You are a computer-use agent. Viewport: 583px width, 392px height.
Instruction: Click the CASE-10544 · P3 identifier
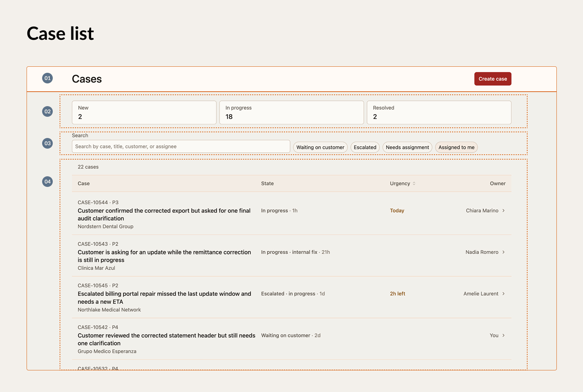[98, 202]
